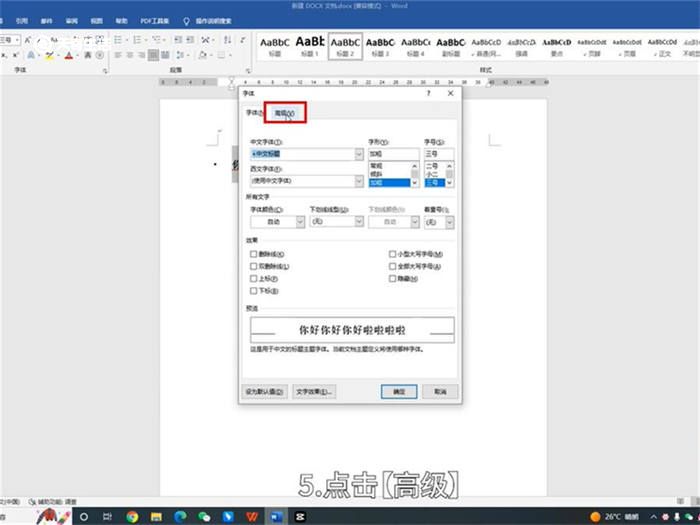This screenshot has width=700, height=525.
Task: Open the 视图 ribbon tab
Action: click(x=96, y=21)
